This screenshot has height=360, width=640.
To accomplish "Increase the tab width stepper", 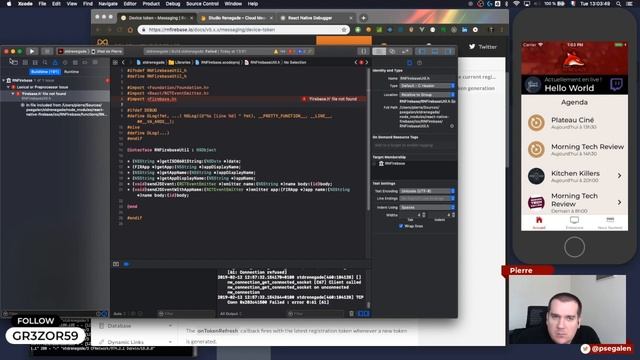I will click(424, 214).
